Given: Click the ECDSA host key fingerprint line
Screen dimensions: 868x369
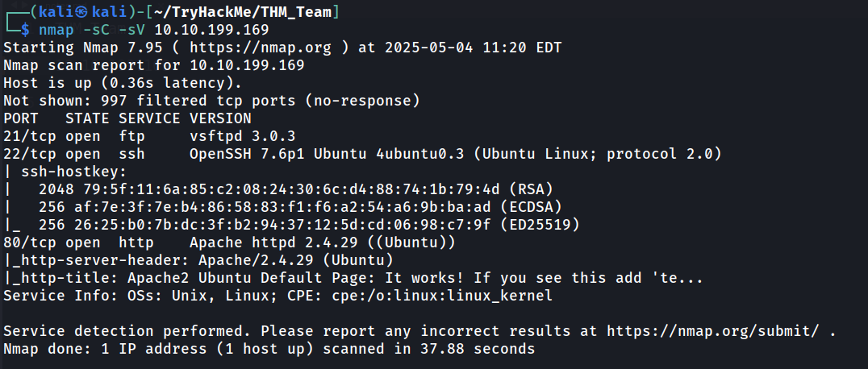Looking at the screenshot, I should click(x=283, y=207).
